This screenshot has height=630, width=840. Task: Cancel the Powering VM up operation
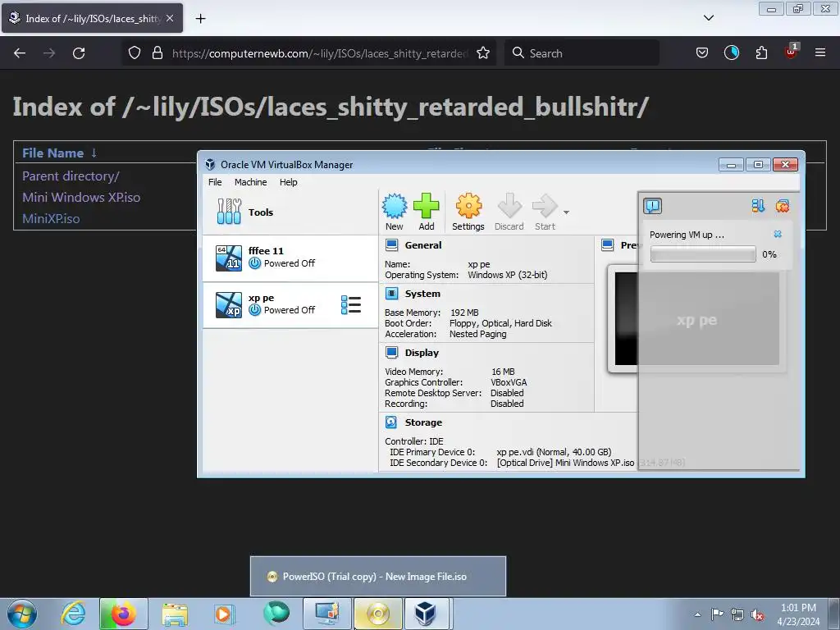[778, 234]
